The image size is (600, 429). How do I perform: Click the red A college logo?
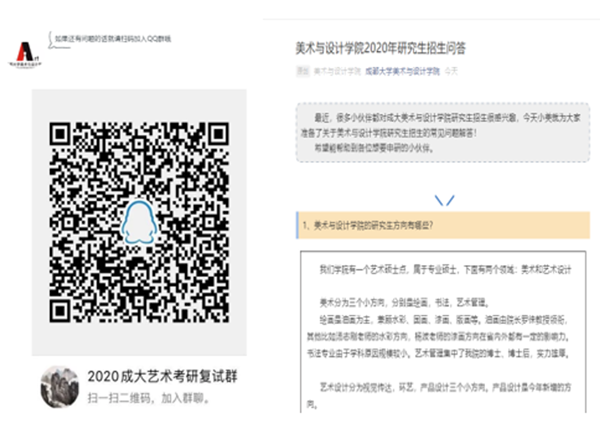click(25, 54)
